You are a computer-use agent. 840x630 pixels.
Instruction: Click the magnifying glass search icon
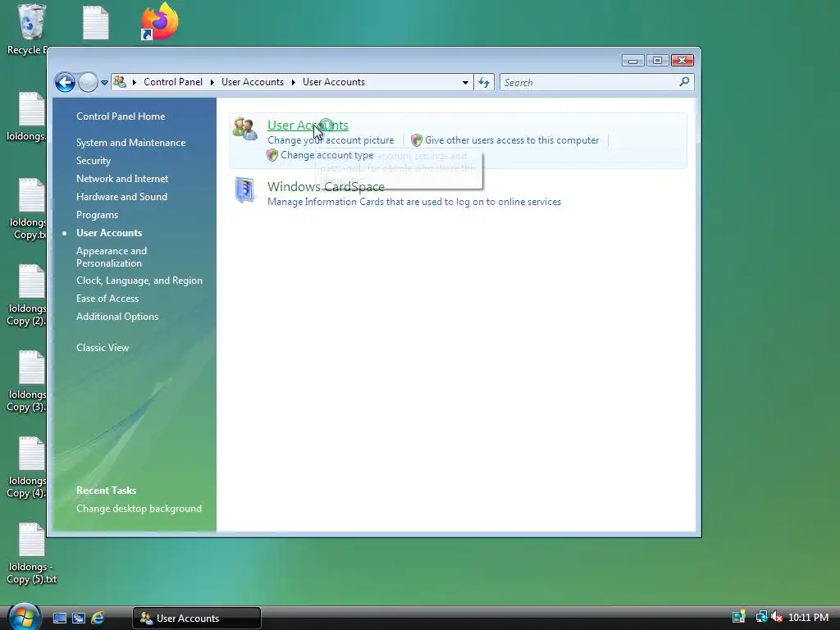[684, 82]
